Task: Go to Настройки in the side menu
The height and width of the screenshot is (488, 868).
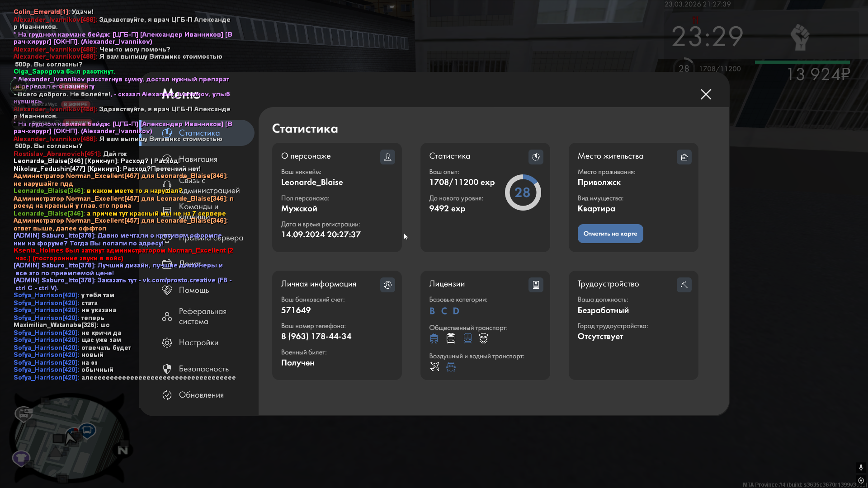Action: coord(198,343)
